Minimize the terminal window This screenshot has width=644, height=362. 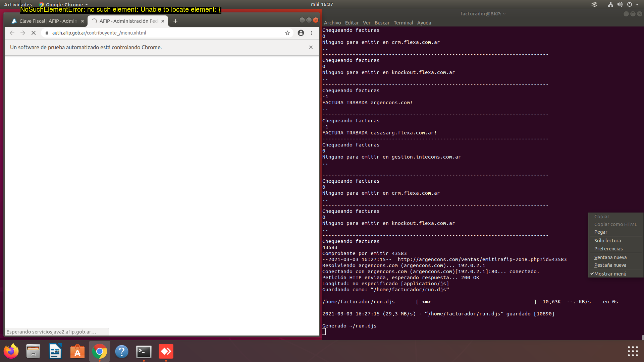click(x=626, y=14)
